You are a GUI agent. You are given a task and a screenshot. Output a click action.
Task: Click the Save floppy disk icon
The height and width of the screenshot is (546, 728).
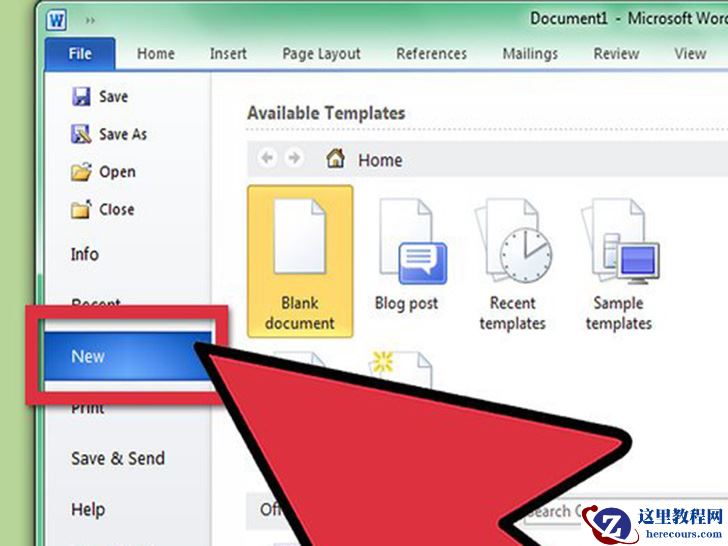pyautogui.click(x=81, y=97)
